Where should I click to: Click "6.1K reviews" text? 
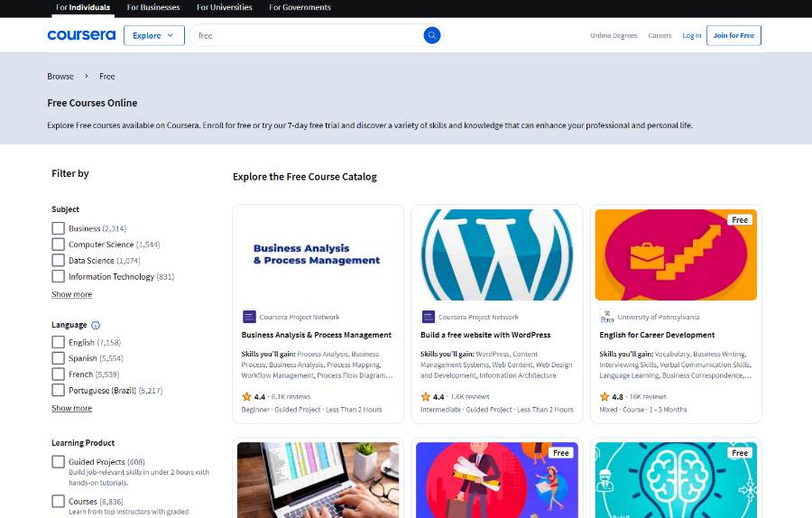291,397
